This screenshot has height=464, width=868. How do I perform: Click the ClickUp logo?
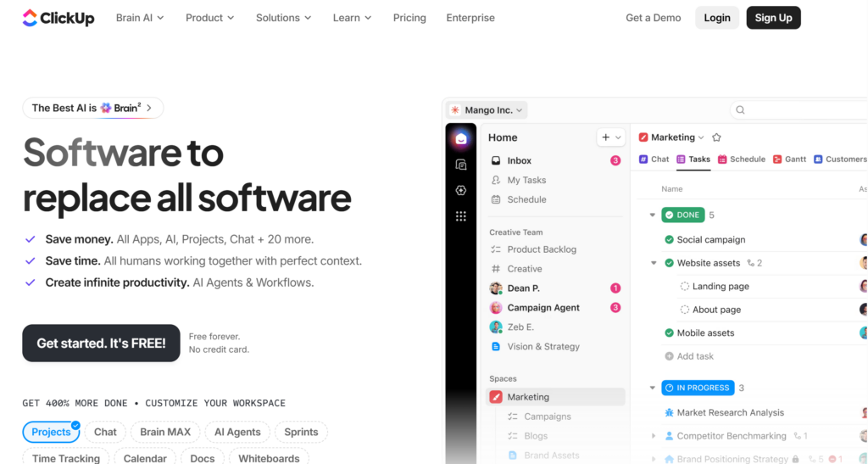tap(58, 18)
